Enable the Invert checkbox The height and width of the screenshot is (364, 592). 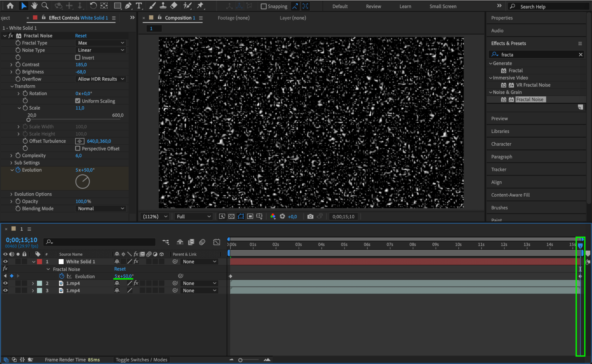click(78, 57)
